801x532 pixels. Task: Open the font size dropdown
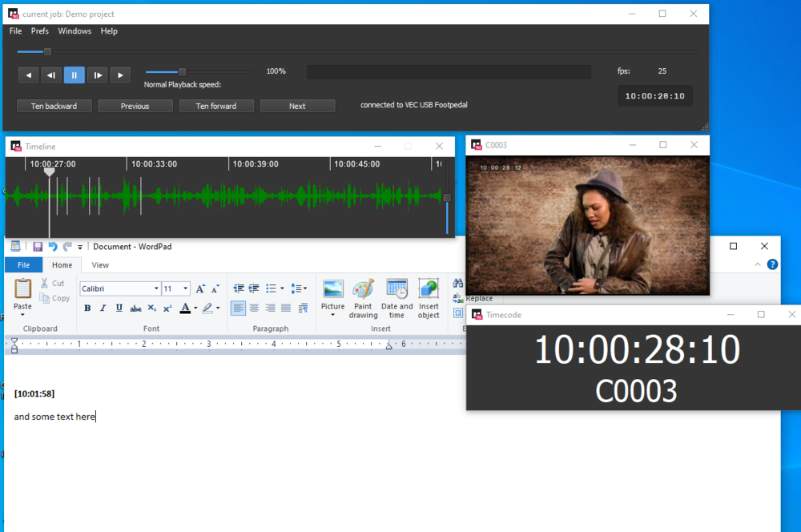click(186, 288)
